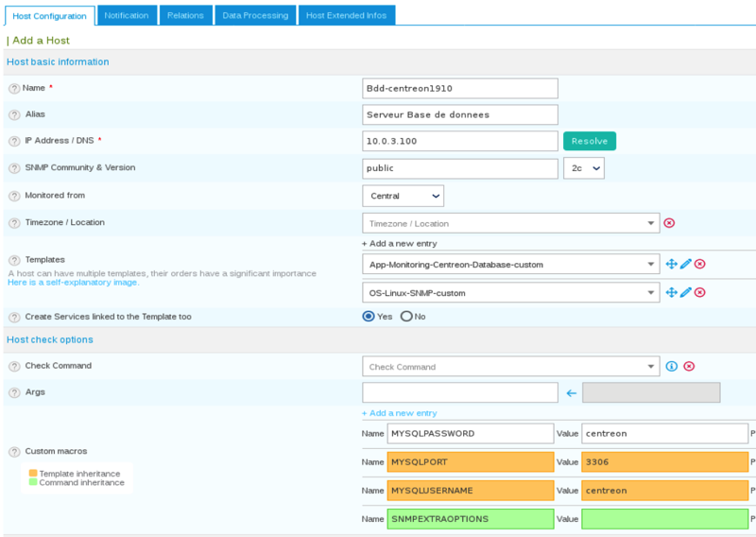
Task: Click the edit pencil for OS-Linux-SNMP-custom template
Action: [x=686, y=293]
